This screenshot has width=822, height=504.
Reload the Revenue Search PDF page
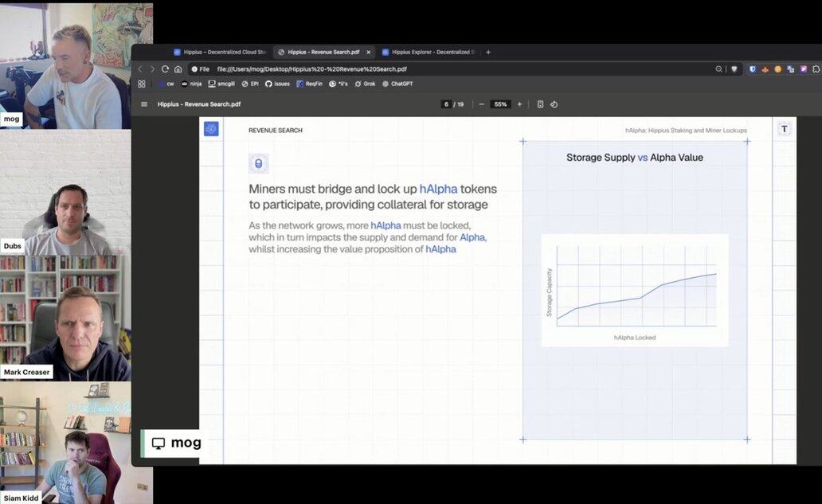coord(165,69)
